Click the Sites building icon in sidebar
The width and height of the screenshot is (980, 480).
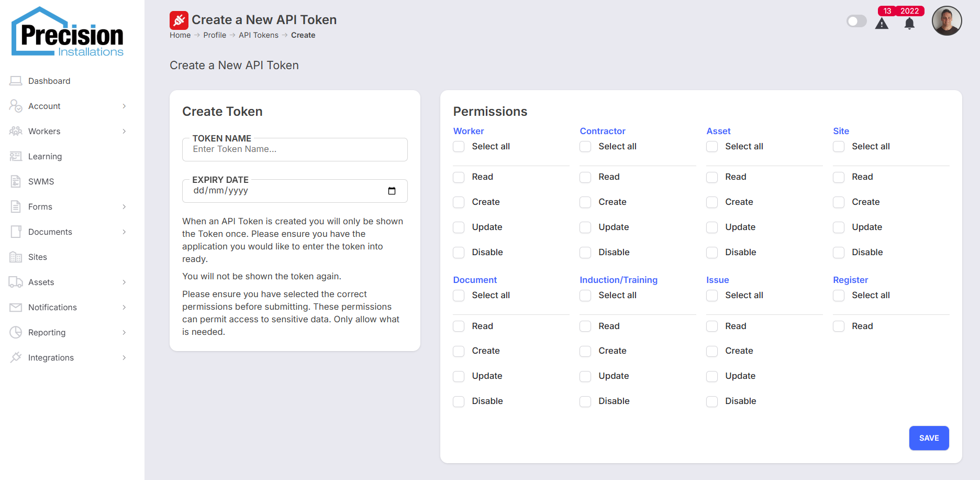[x=16, y=257]
